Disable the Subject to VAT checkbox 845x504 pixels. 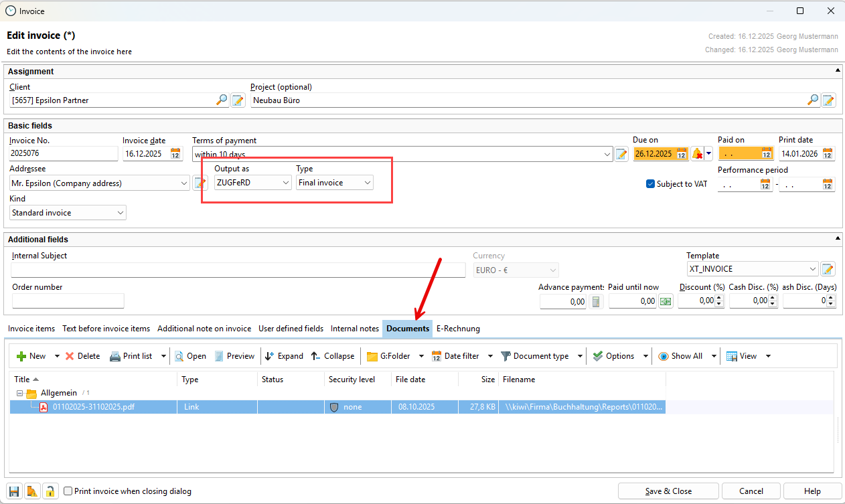point(650,184)
